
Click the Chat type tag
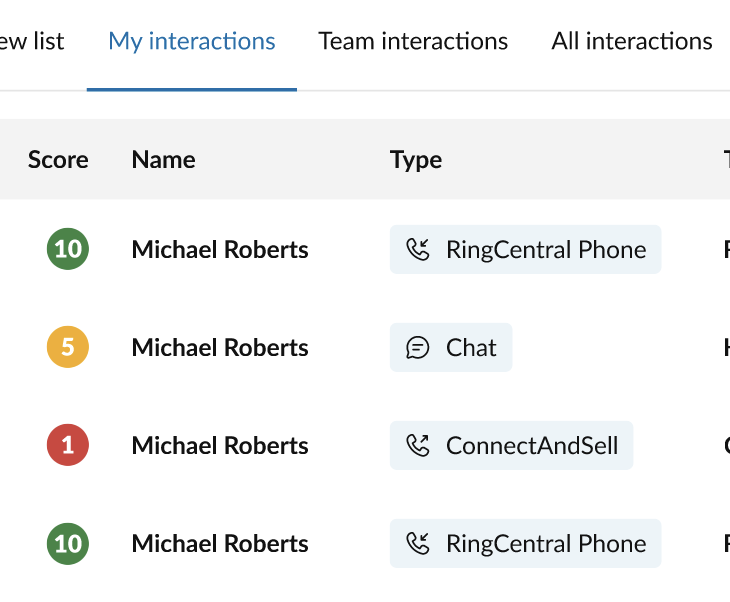pyautogui.click(x=451, y=347)
